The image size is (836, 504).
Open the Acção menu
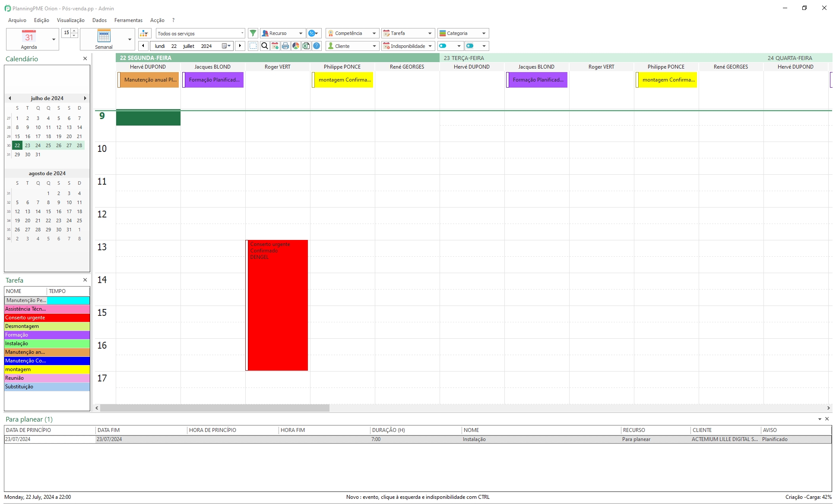[x=157, y=20]
